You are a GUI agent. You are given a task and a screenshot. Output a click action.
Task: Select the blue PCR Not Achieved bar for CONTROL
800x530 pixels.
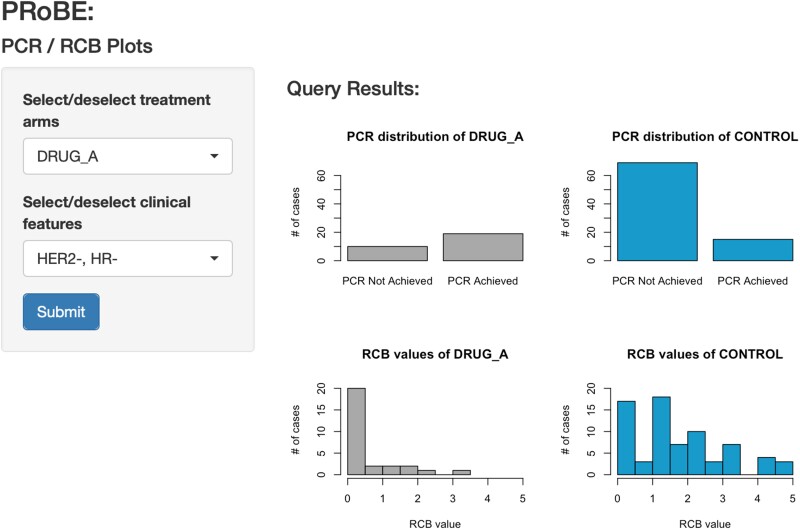pyautogui.click(x=656, y=212)
